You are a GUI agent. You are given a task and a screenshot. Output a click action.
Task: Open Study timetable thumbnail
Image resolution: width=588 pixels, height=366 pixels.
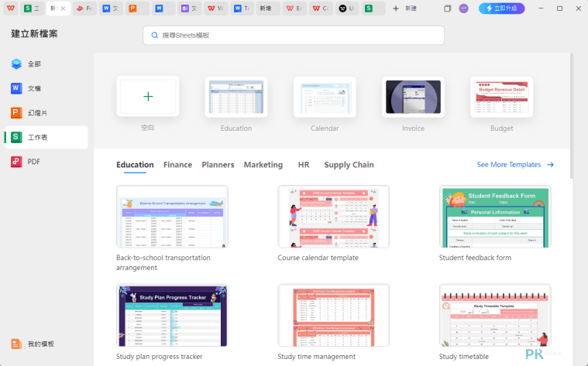tap(495, 316)
